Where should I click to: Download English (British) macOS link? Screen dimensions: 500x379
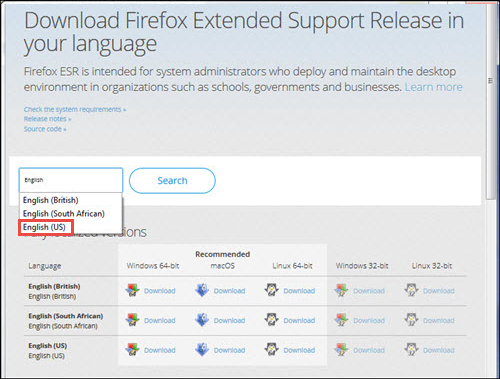[x=229, y=291]
